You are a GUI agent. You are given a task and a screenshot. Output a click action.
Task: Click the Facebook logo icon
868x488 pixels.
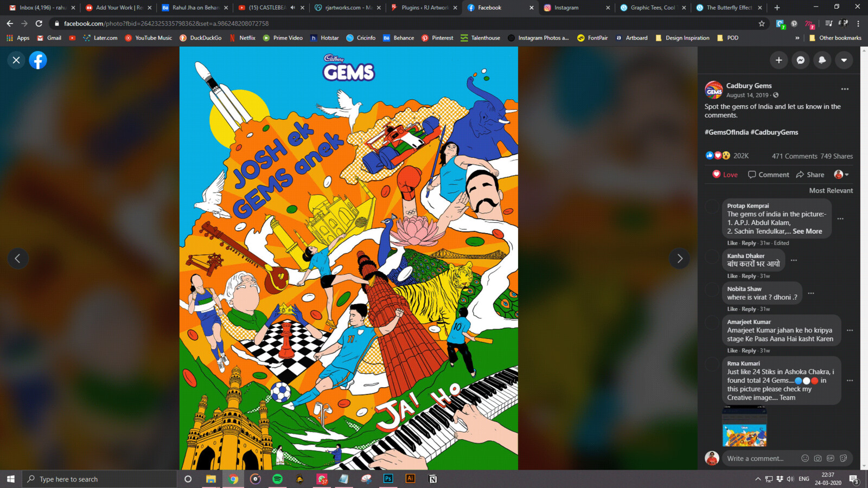[38, 60]
